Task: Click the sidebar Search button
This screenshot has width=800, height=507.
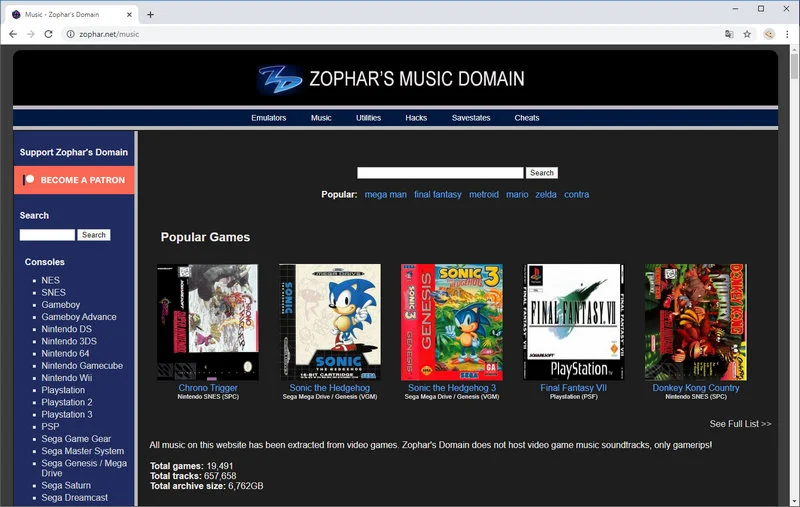Action: click(x=94, y=235)
